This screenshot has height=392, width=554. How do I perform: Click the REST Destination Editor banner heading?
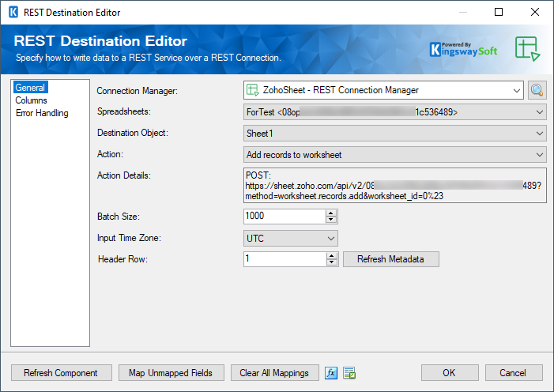pos(100,41)
